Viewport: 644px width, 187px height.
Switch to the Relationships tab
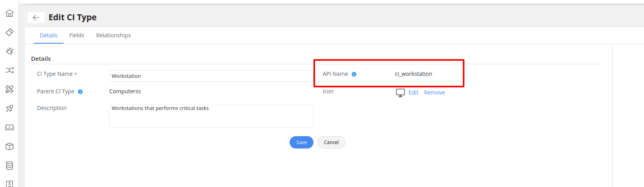(x=113, y=35)
